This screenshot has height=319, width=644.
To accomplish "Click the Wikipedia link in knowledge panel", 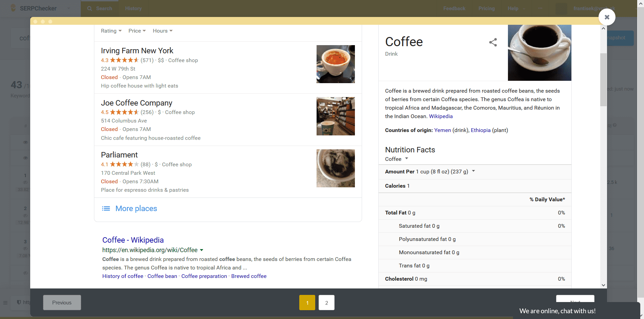I will pos(441,116).
